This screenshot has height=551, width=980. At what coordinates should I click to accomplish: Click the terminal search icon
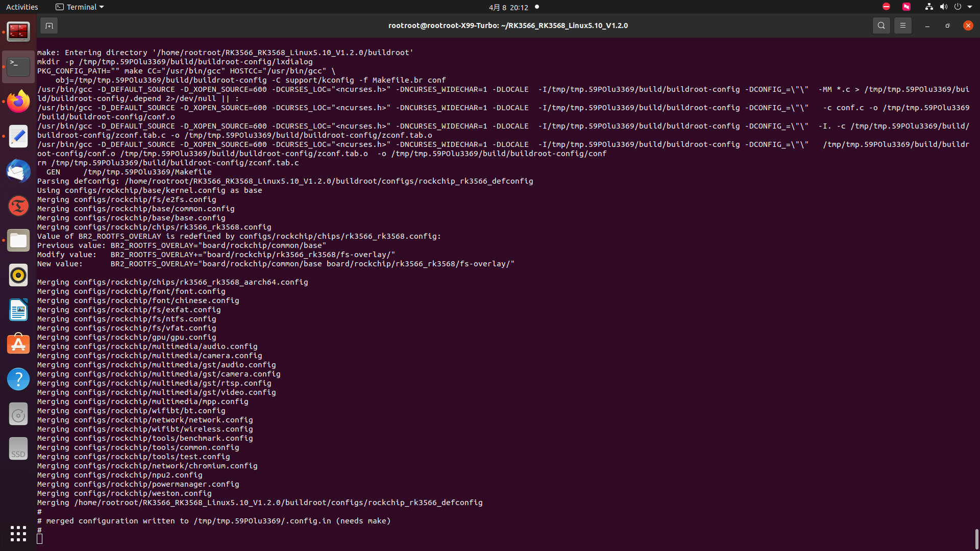pos(881,26)
